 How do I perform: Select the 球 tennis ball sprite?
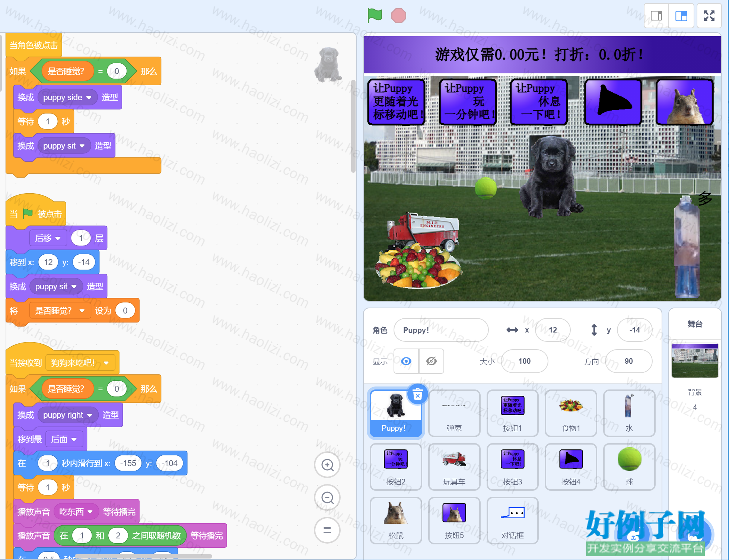pos(629,467)
